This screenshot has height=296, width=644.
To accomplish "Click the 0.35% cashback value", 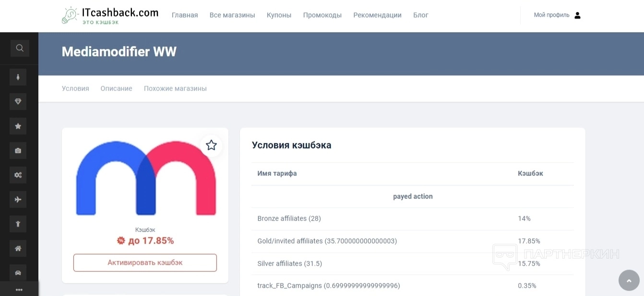I will coord(527,286).
